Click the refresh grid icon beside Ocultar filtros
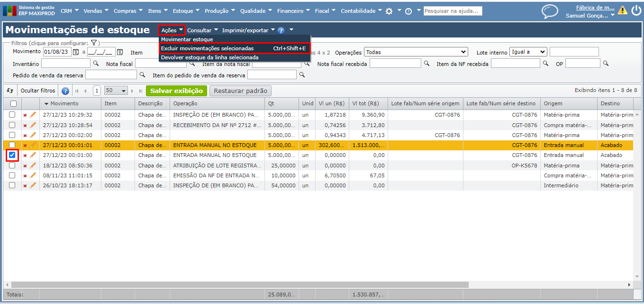The height and width of the screenshot is (304, 644). (10, 91)
